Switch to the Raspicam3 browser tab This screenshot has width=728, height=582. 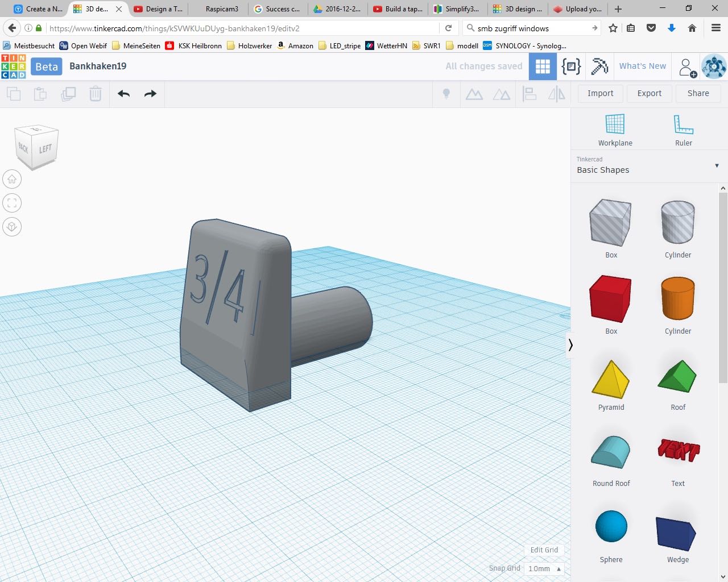point(222,9)
